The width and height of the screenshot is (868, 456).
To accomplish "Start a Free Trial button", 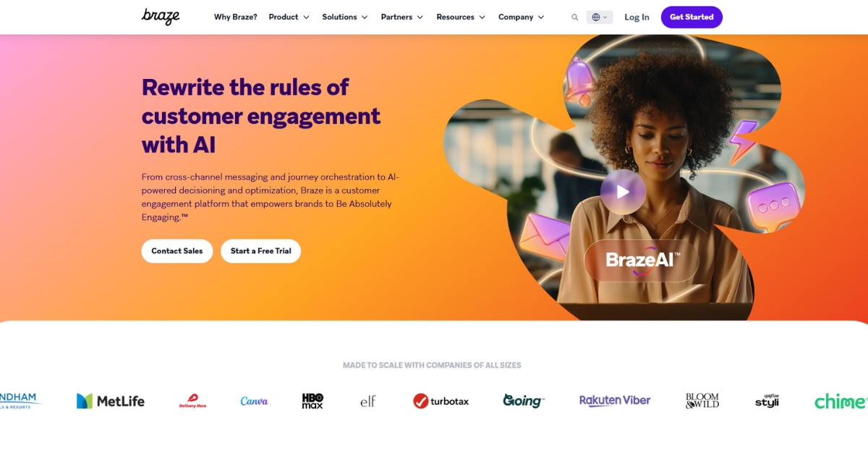I will 260,251.
